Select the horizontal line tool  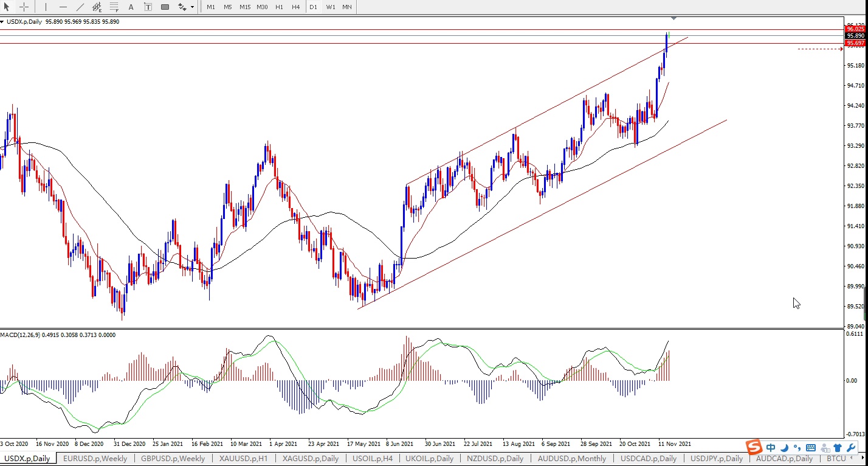(63, 7)
